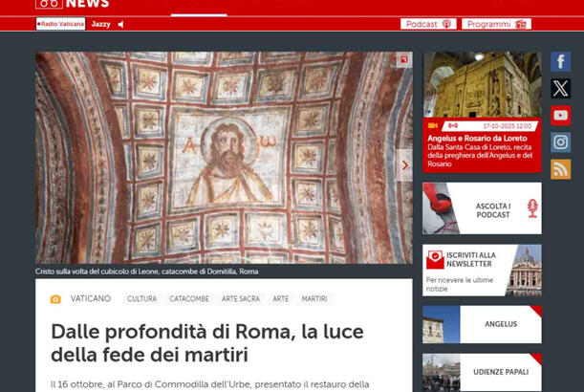Select the ARTE SACRA tag
This screenshot has height=392, width=584.
tap(240, 299)
